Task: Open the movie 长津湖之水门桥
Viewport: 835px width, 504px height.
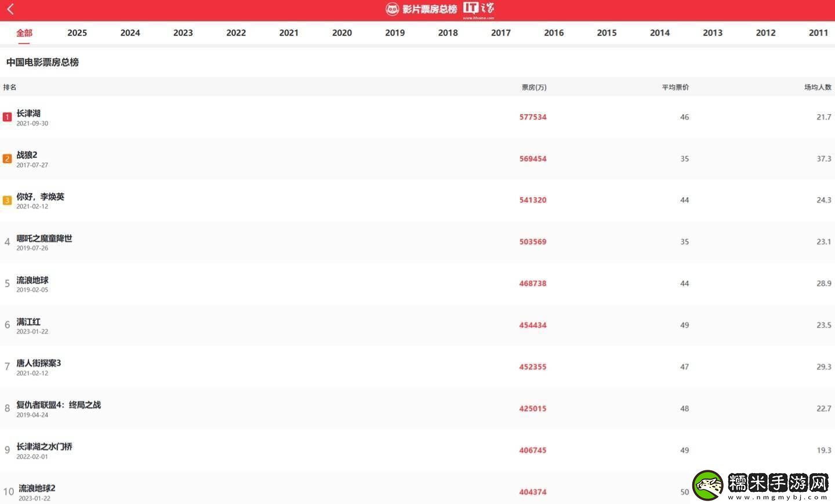Action: 45,447
